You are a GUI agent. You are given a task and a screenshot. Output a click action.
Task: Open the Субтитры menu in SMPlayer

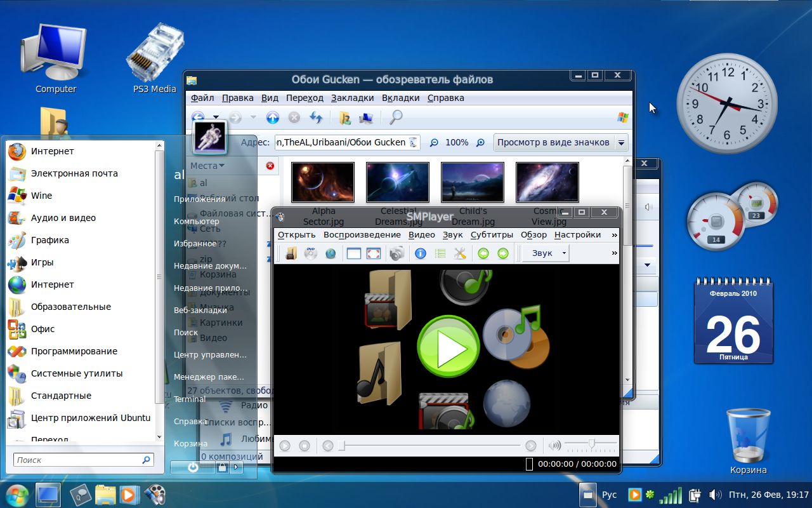click(x=492, y=235)
